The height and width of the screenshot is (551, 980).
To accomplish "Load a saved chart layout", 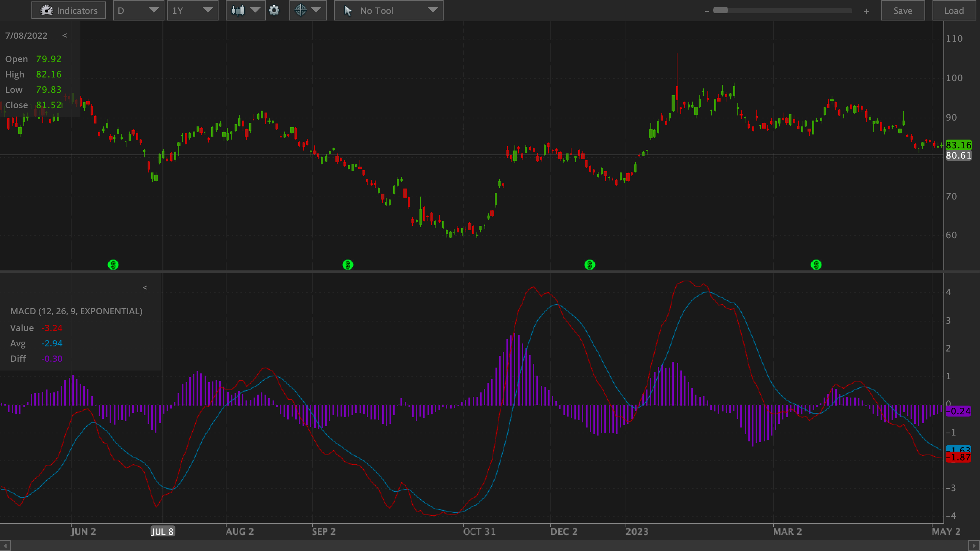I will [x=954, y=10].
